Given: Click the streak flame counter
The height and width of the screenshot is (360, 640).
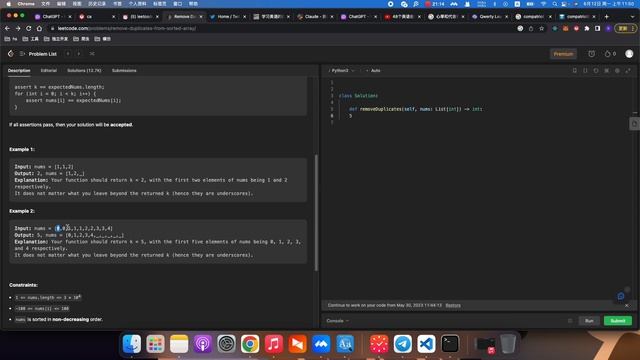Looking at the screenshot, I should [x=610, y=54].
